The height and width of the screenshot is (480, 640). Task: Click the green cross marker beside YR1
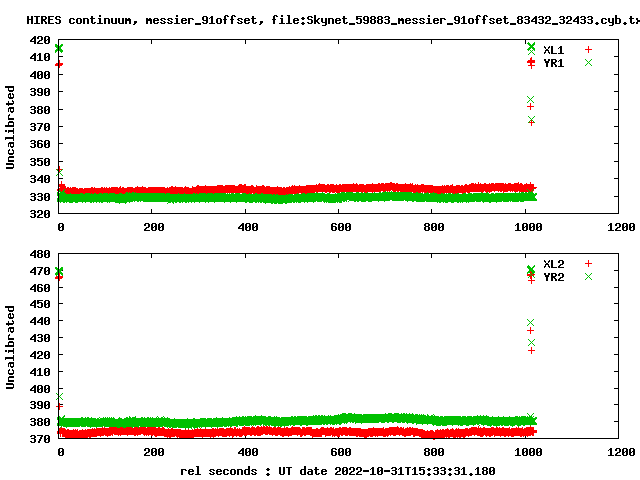[x=588, y=62]
